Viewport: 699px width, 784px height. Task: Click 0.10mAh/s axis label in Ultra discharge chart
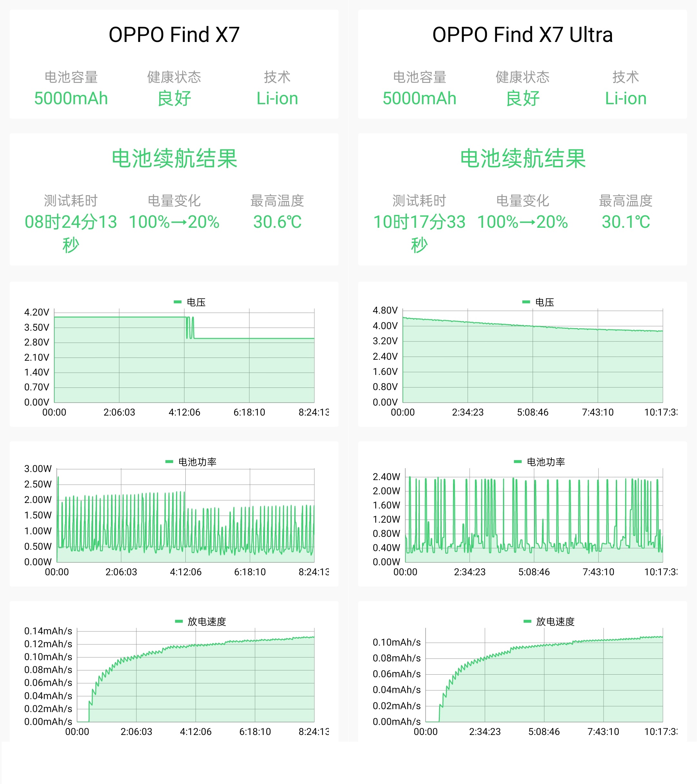[398, 643]
